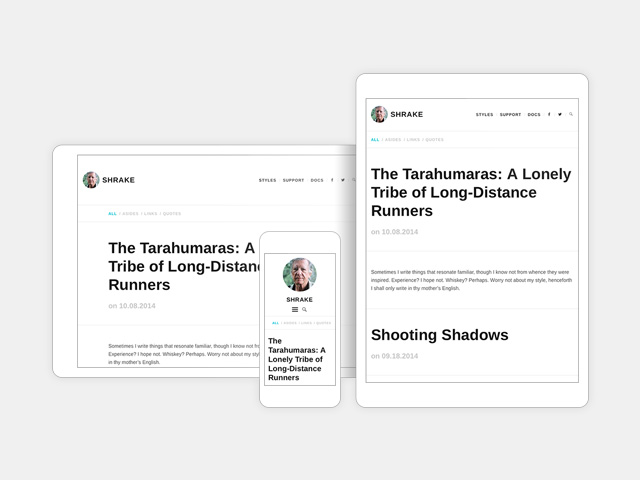Viewport: 640px width, 480px height.
Task: Open search in the tall tablet header
Action: pos(571,115)
